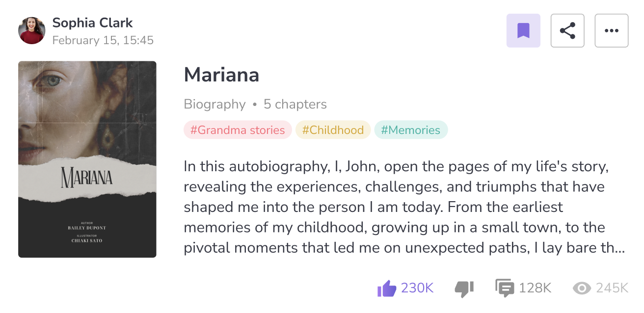Select the #Memories tag

click(410, 130)
